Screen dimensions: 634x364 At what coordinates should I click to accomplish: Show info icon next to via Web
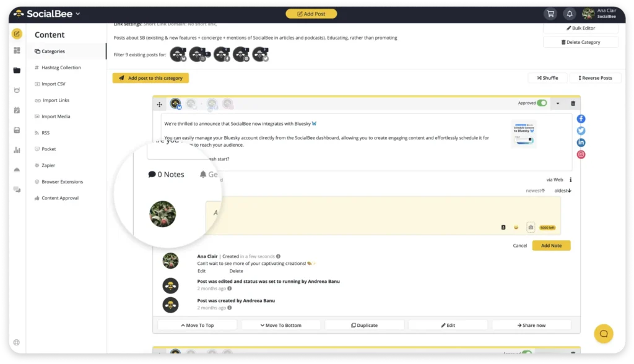coord(570,180)
